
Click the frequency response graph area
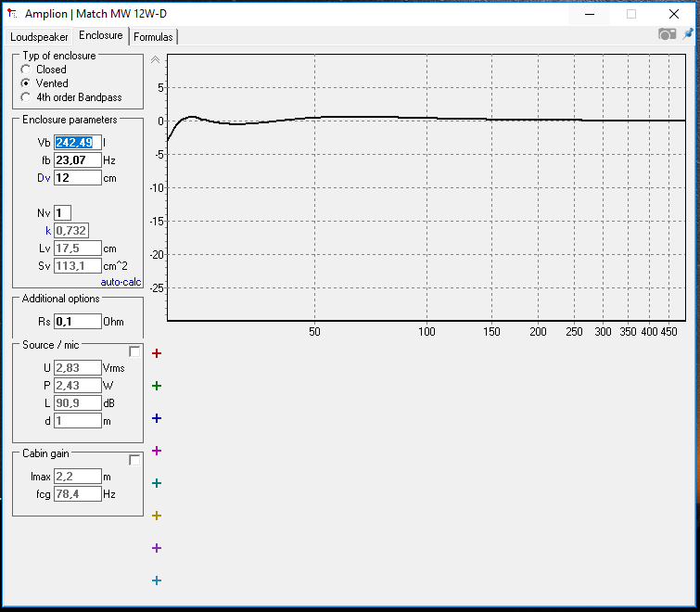coord(426,187)
